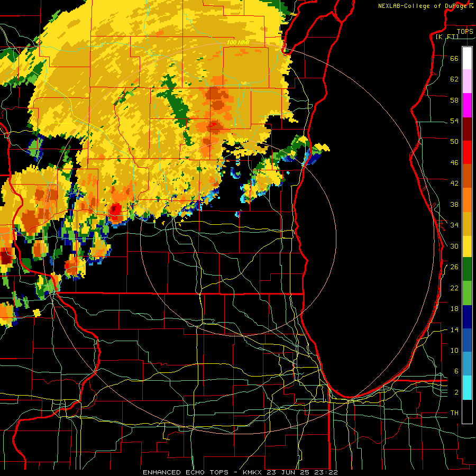Select the bright red legend swatch
Viewport: 476px width, 476px height.
click(467, 152)
